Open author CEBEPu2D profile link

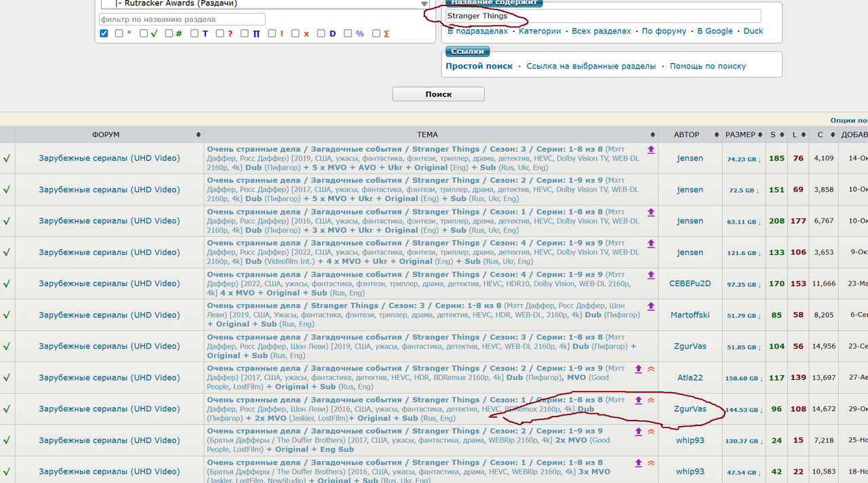click(690, 284)
